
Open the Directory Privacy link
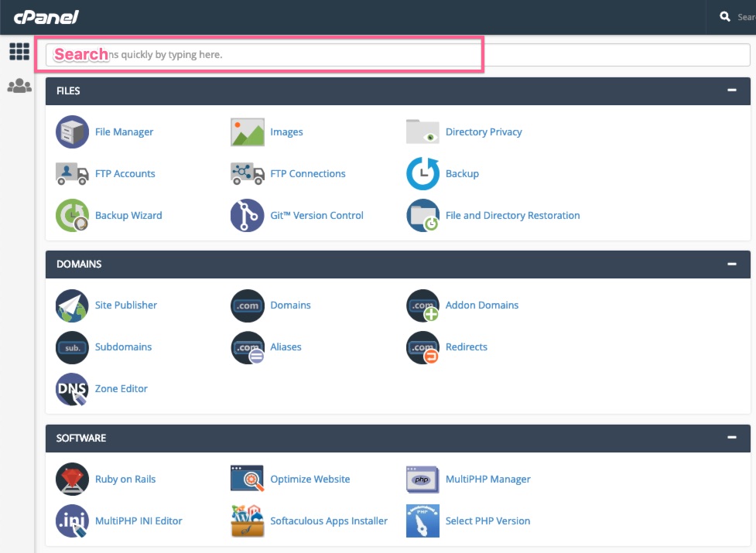(484, 132)
